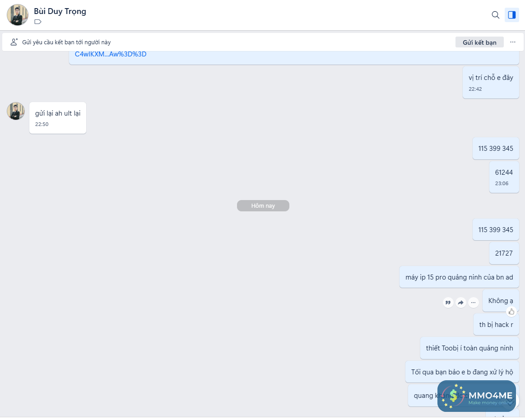The height and width of the screenshot is (420, 525).
Task: Forward the 'Không ạ' message
Action: (461, 303)
